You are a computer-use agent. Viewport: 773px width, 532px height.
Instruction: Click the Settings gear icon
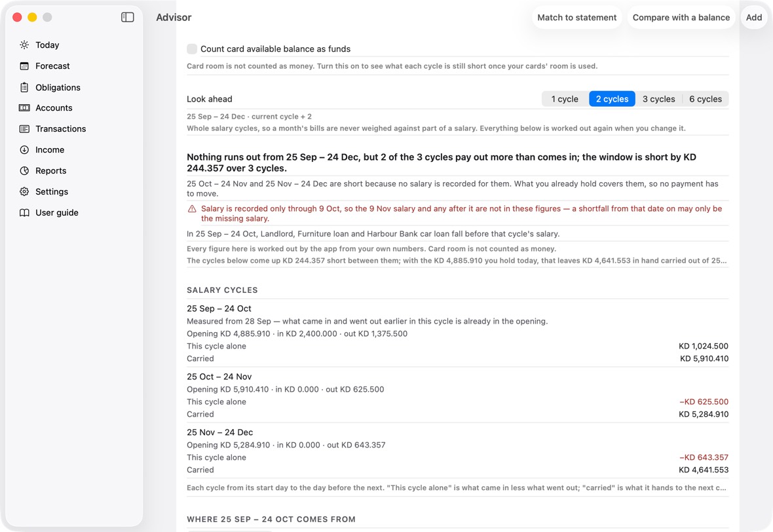24,192
